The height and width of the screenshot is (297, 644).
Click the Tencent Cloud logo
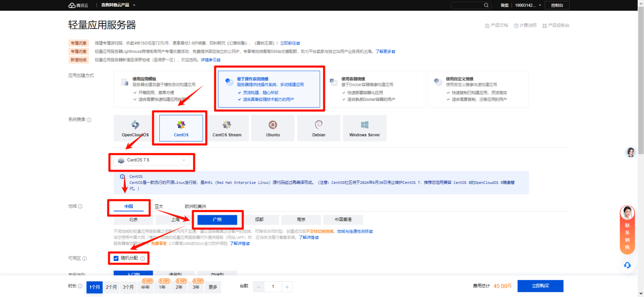pyautogui.click(x=78, y=5)
